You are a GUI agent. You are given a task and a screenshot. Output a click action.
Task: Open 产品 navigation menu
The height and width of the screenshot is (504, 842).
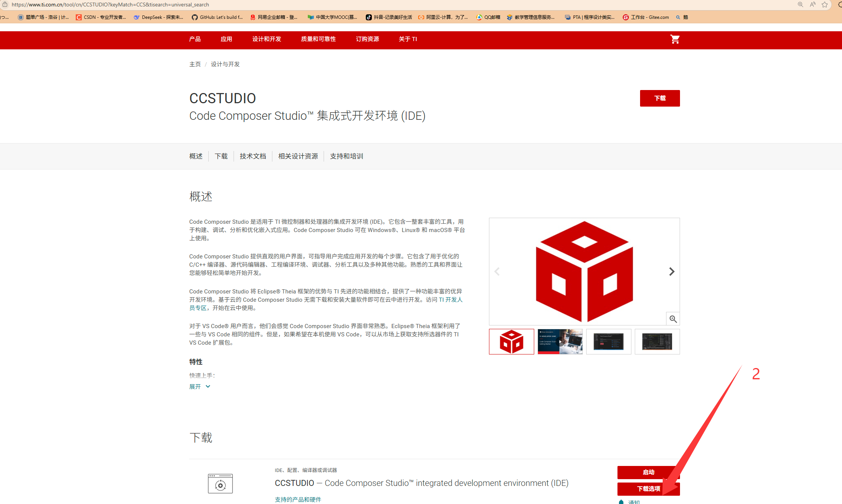tap(195, 39)
